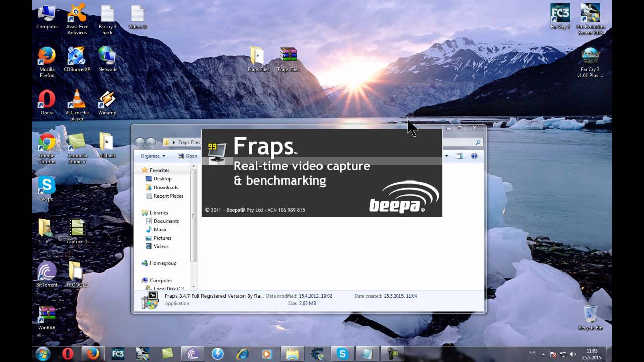This screenshot has height=362, width=644.
Task: Open VLC media player shortcut
Action: (x=77, y=106)
